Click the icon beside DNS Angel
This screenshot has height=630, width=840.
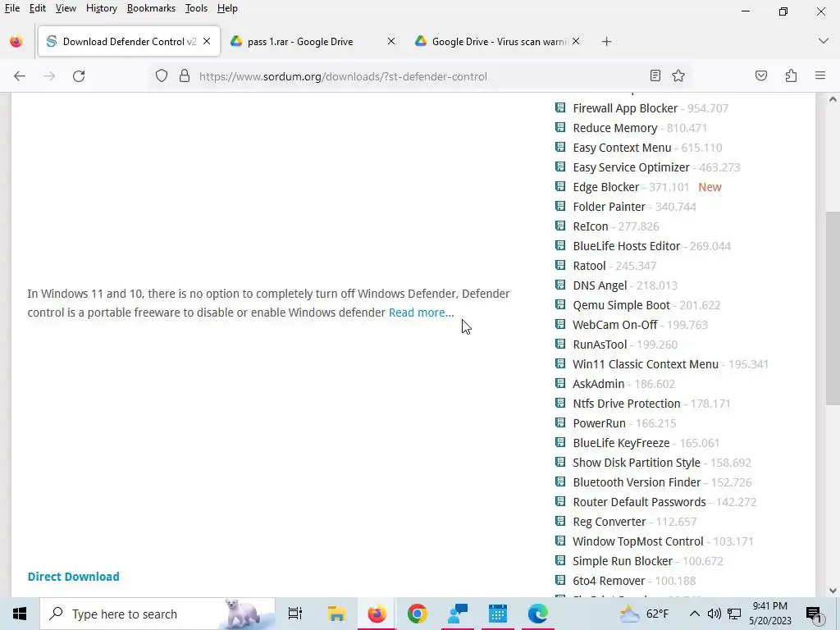pyautogui.click(x=560, y=285)
